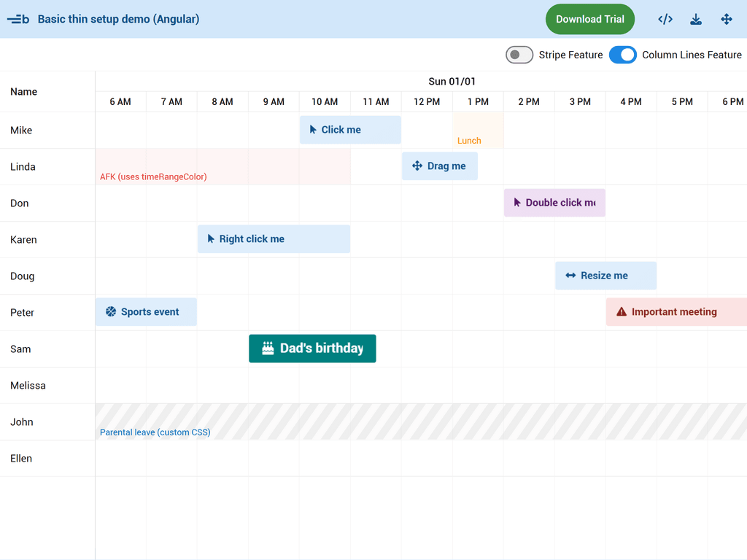
Task: Click the warning triangle on Important meeting
Action: [622, 312]
